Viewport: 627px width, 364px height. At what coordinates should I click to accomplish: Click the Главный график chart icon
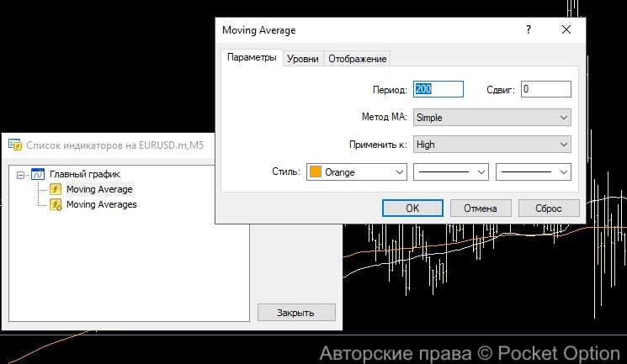click(37, 175)
